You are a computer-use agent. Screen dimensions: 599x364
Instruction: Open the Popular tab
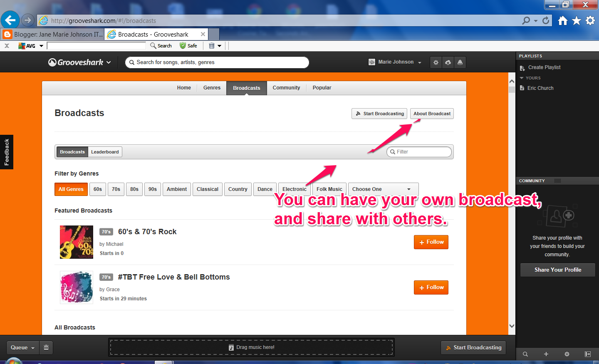tap(322, 88)
